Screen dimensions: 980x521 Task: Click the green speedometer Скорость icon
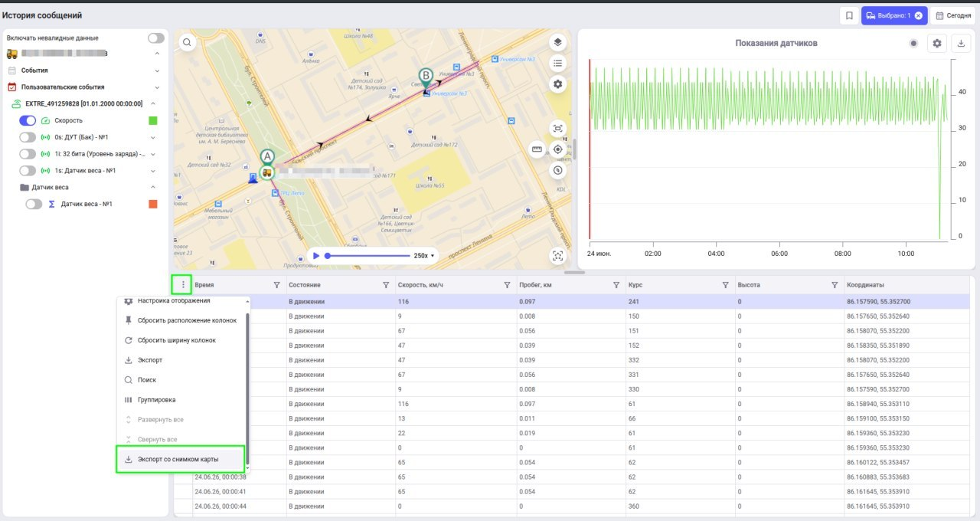click(x=46, y=120)
